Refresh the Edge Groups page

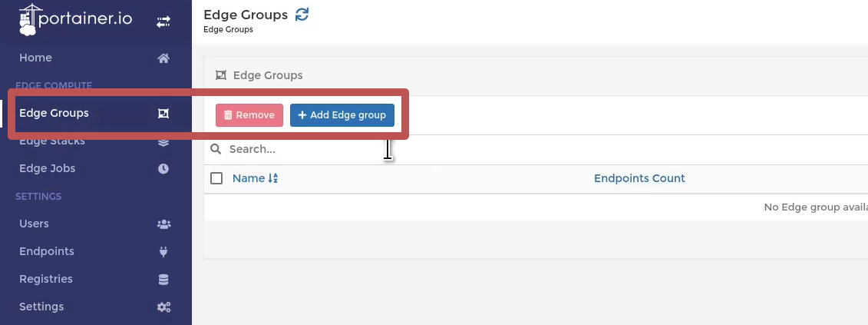point(302,15)
